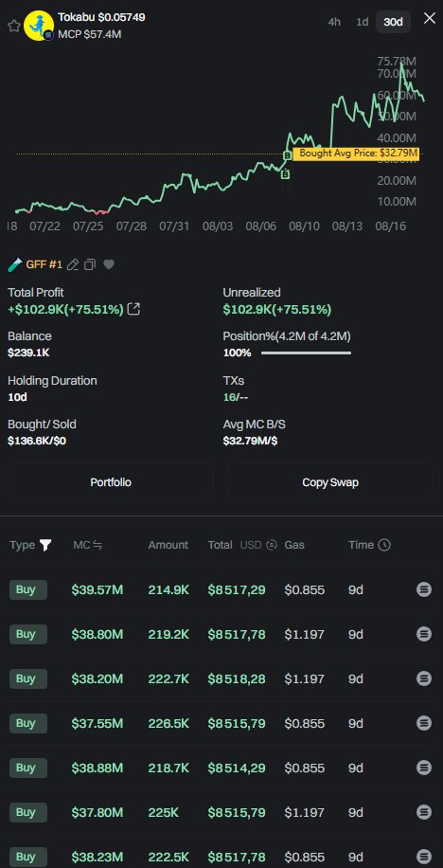This screenshot has height=868, width=443.
Task: Copy the GFF #1 wallet address
Action: coord(90,264)
